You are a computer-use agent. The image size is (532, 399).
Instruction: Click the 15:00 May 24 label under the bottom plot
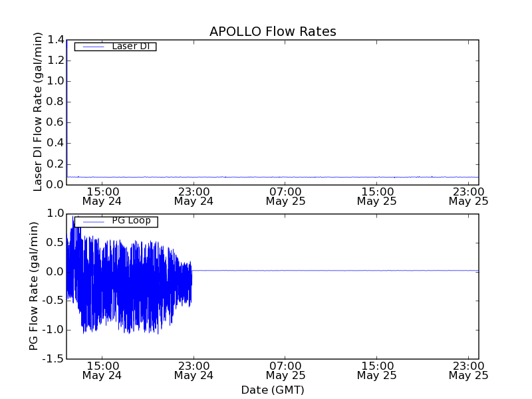coord(102,371)
